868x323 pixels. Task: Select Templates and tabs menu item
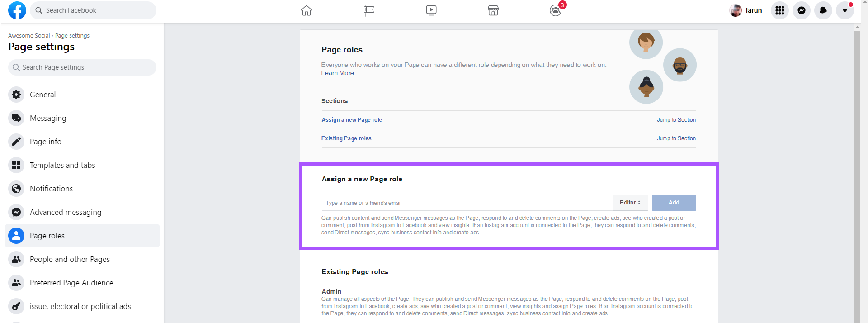pyautogui.click(x=82, y=165)
